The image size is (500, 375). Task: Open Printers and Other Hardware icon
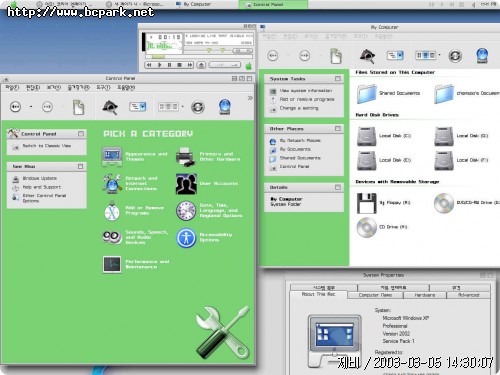(185, 157)
